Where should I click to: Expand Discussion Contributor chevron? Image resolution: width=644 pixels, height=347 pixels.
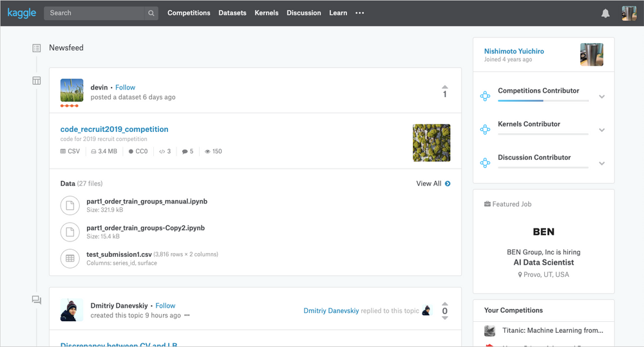click(x=601, y=163)
